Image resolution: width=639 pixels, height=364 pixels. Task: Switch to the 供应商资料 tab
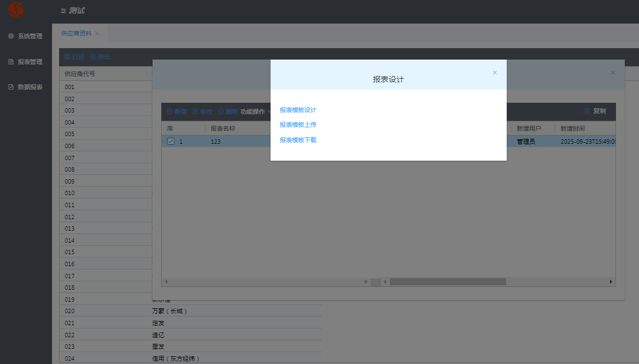[77, 33]
